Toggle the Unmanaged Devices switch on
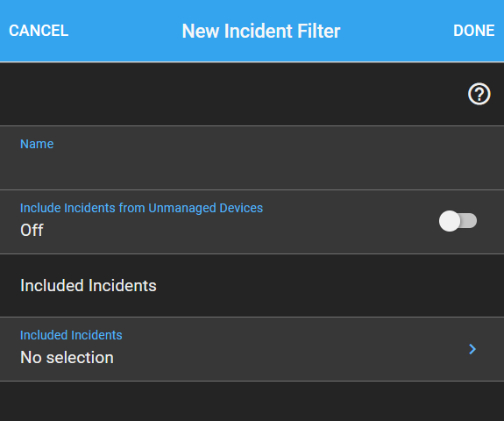Screen dimensions: 504x421 458,221
